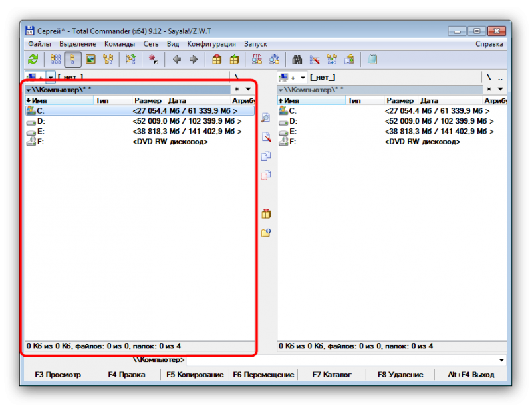Sort the left panel by Имя
Viewport: 532px width, 406px height.
[59, 100]
